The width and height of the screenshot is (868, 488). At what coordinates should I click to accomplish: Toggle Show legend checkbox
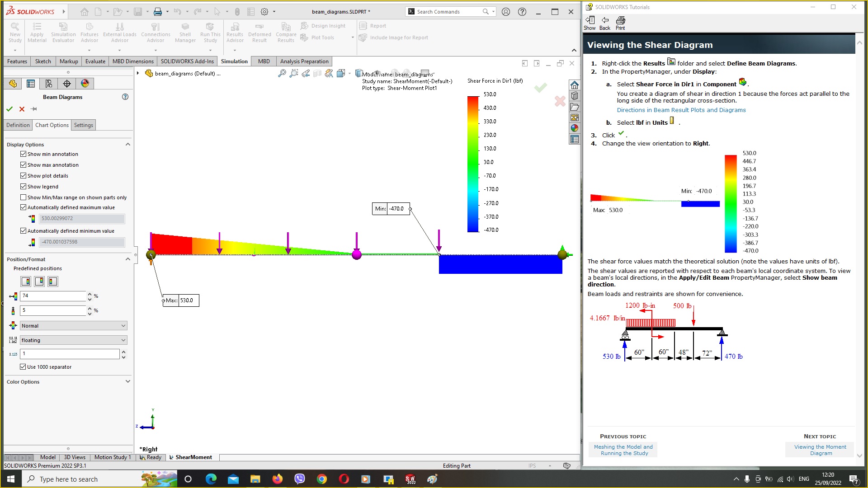coord(23,187)
